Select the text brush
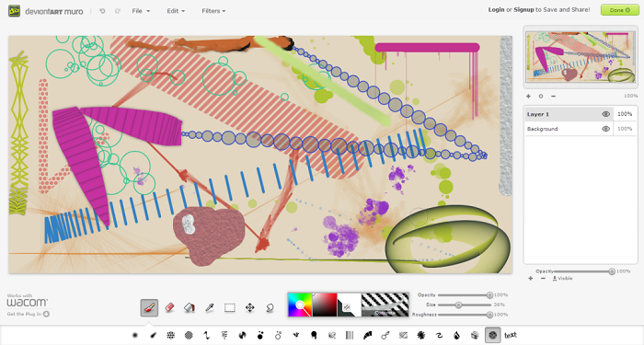The height and width of the screenshot is (345, 644). click(x=511, y=335)
